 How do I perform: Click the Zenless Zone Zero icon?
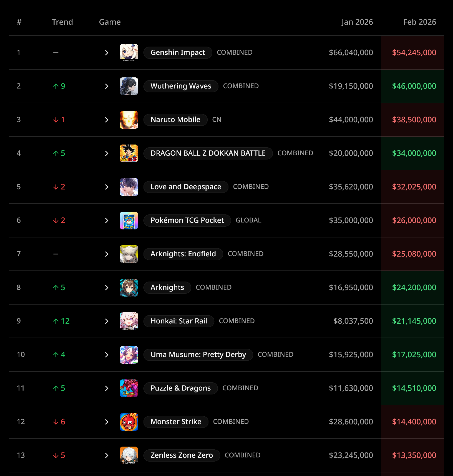(129, 455)
